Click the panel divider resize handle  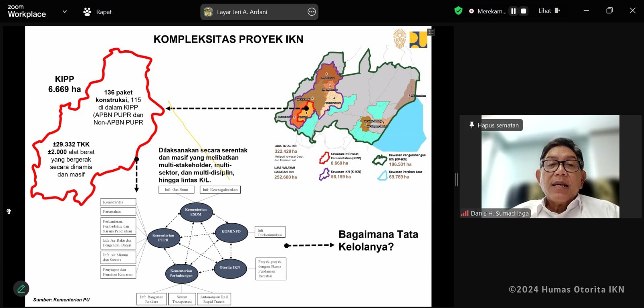(x=456, y=180)
